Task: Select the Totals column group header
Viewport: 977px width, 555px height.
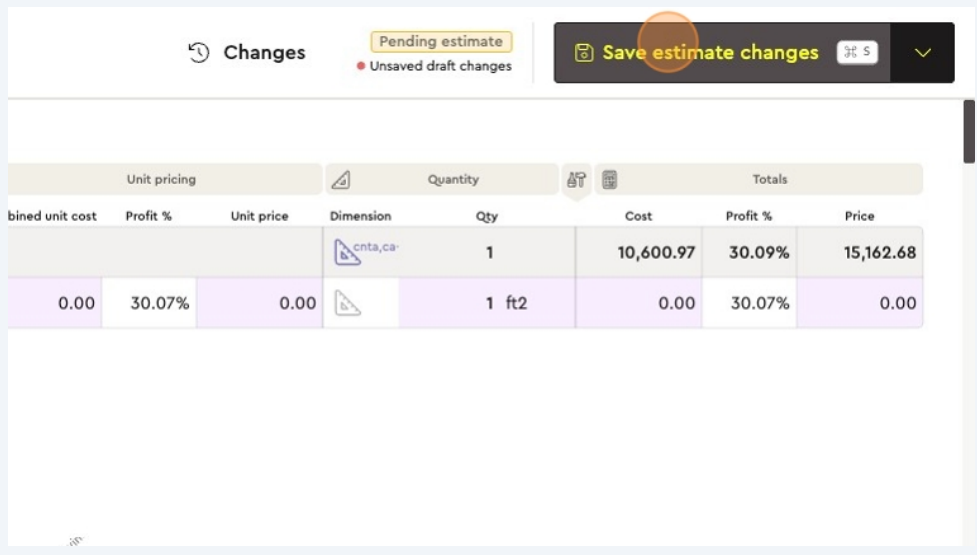Action: pos(770,180)
